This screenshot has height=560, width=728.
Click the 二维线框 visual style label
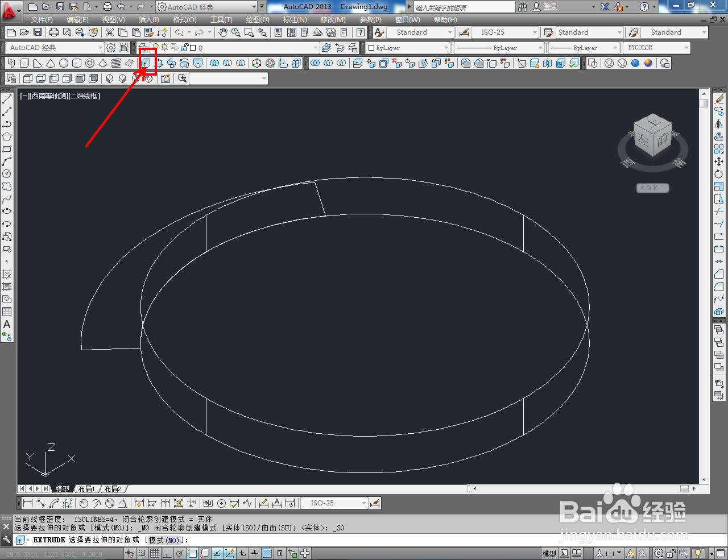[x=84, y=96]
